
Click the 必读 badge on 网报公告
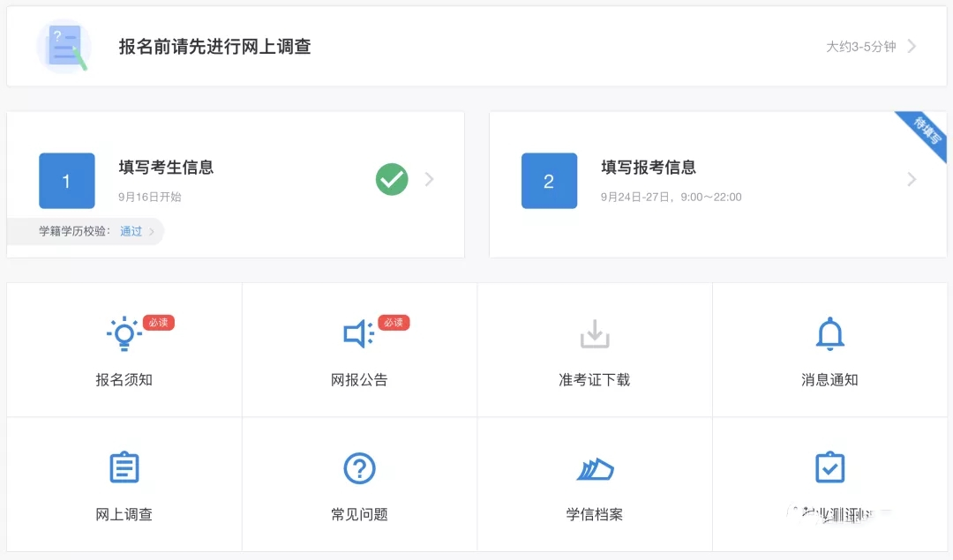(x=394, y=323)
